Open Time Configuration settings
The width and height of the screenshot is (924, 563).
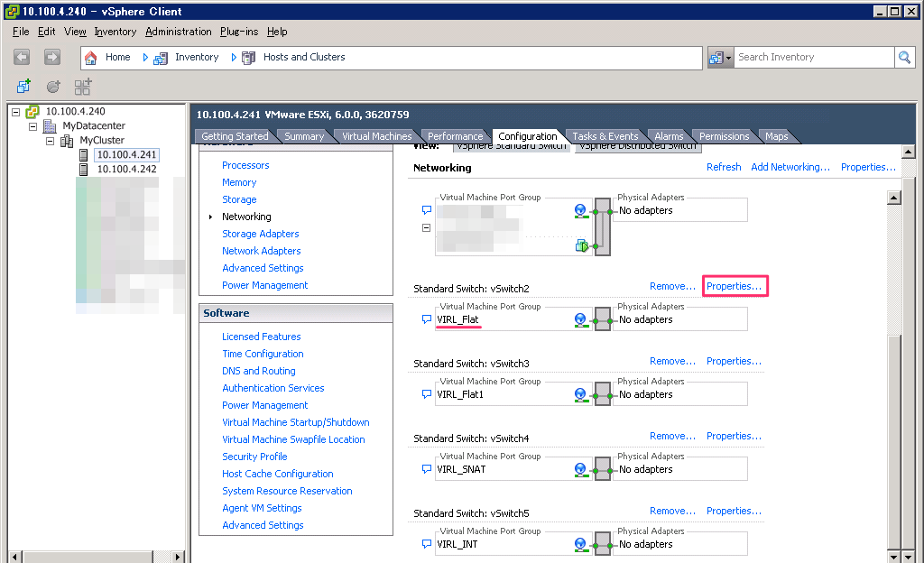(263, 354)
